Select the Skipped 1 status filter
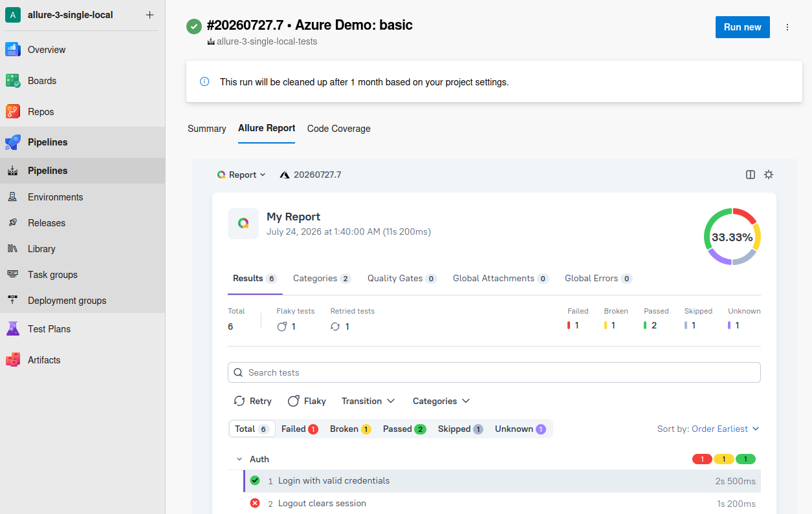Screen dimensions: 812x514 460,429
